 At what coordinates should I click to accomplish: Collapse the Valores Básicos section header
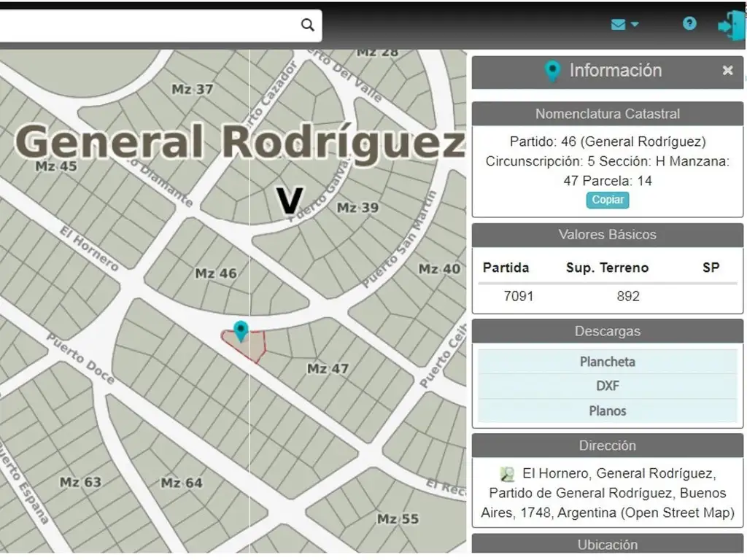click(x=607, y=235)
